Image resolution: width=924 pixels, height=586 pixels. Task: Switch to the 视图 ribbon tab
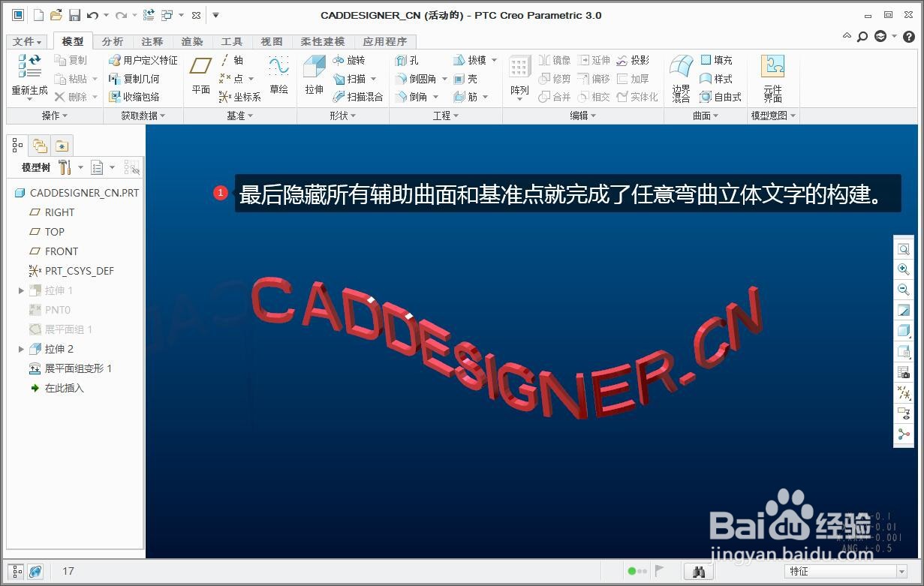coord(272,42)
